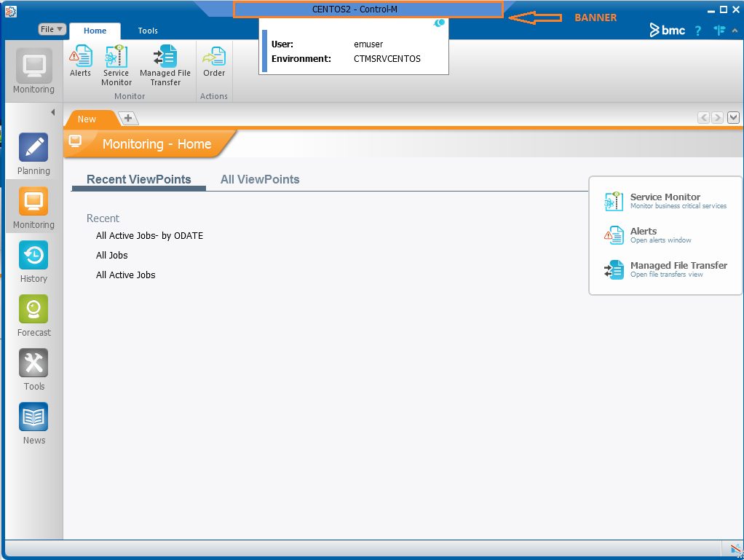Switch to Recent ViewPoints tab
Viewport: 744px width, 560px height.
(138, 179)
